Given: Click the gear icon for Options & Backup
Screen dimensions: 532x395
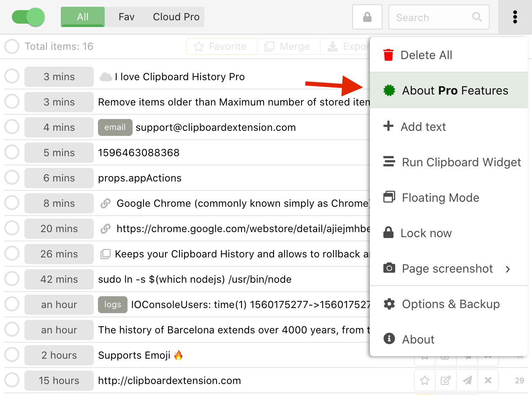Looking at the screenshot, I should coord(389,303).
